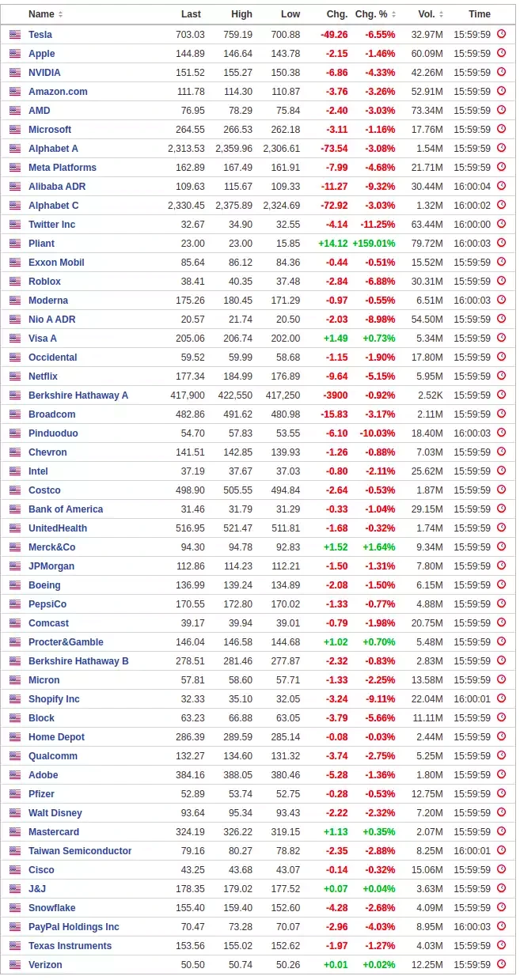Viewport: 520px width, 980px height.
Task: Open the UnitedHealth stock link
Action: pyautogui.click(x=58, y=528)
